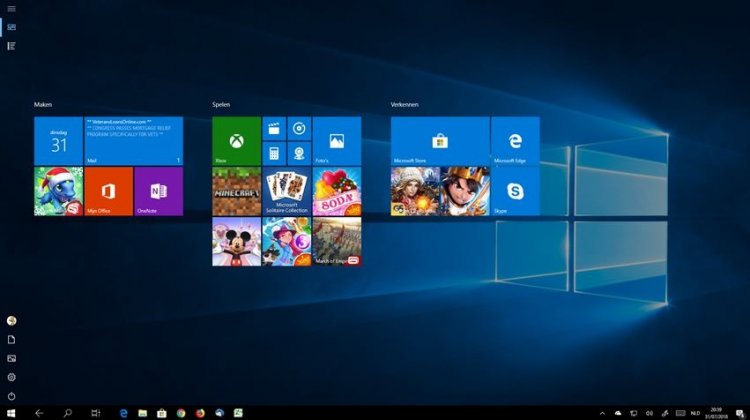Open the Mail live tile

pos(133,141)
